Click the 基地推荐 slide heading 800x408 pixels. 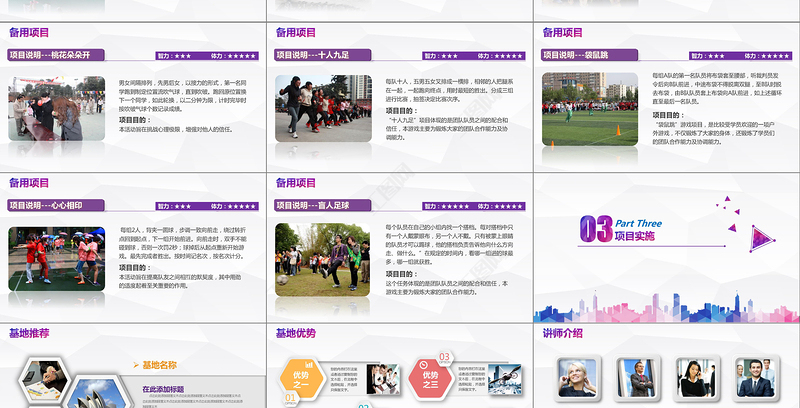pos(30,332)
